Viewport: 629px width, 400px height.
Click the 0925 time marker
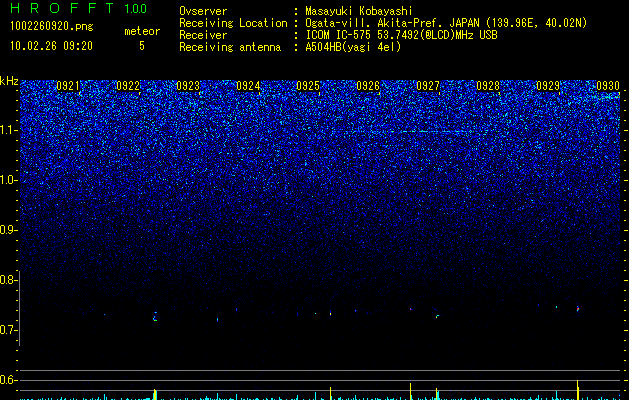point(308,86)
